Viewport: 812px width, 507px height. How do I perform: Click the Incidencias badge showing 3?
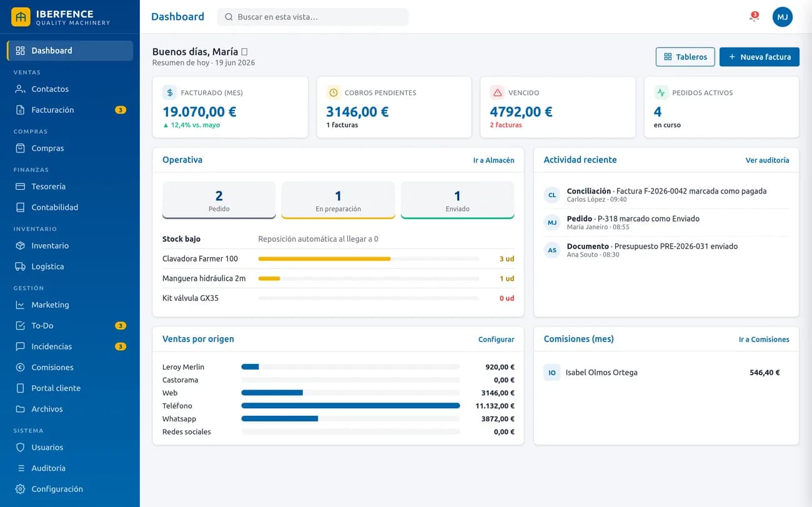click(121, 347)
